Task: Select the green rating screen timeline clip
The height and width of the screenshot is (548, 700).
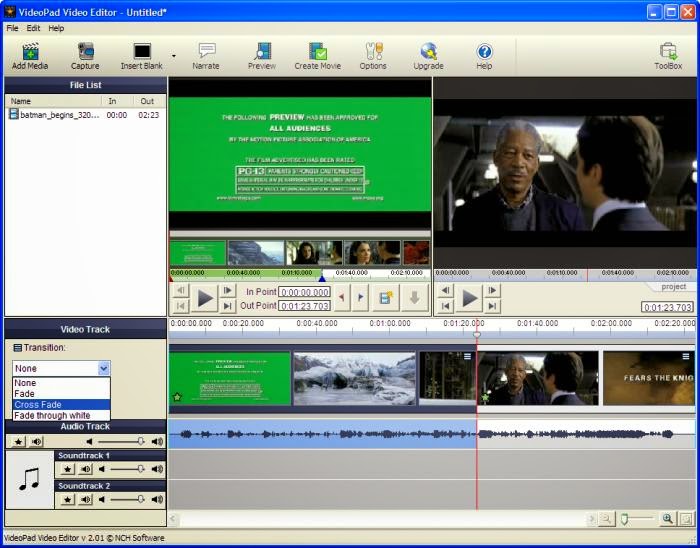Action: [230, 378]
